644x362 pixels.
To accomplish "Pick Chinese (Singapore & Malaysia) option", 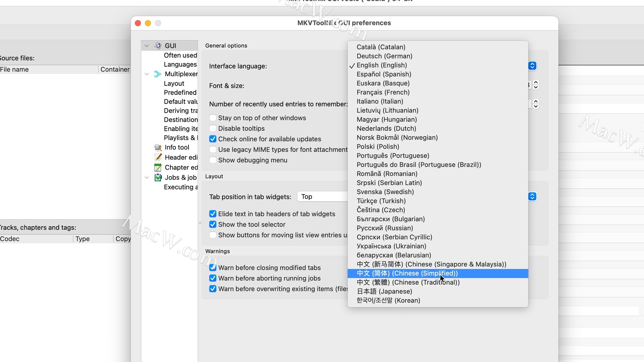I will click(x=438, y=264).
